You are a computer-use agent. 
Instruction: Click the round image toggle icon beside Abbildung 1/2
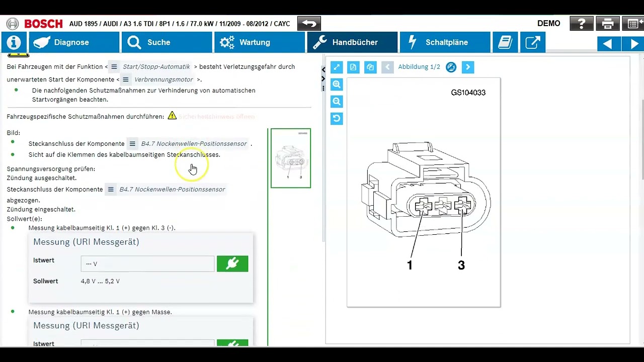tap(451, 67)
